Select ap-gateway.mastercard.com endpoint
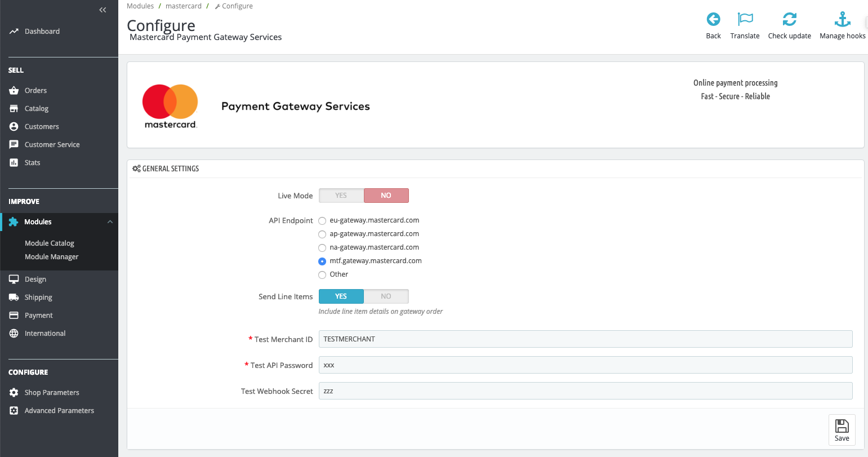The image size is (868, 457). (x=322, y=234)
